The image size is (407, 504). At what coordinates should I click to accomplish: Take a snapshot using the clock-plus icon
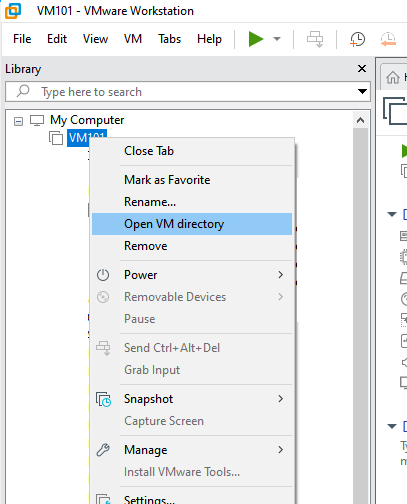[x=357, y=39]
